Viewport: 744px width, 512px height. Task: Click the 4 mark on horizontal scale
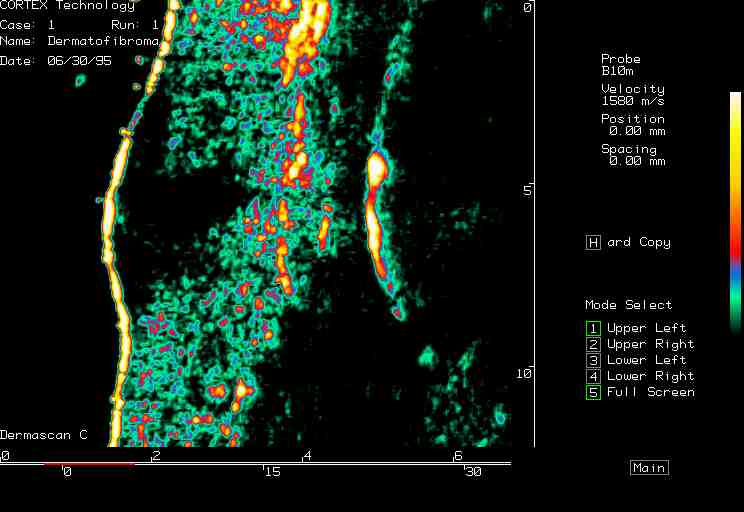[307, 456]
